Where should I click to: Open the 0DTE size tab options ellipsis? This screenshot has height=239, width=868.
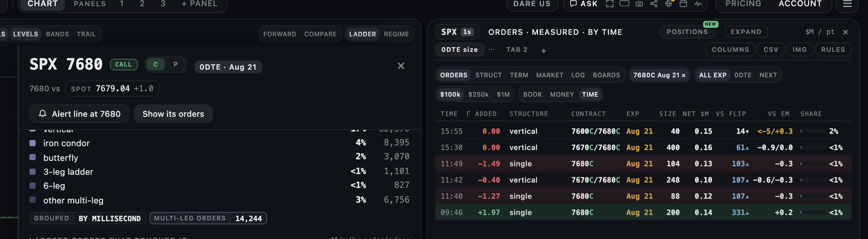(491, 50)
